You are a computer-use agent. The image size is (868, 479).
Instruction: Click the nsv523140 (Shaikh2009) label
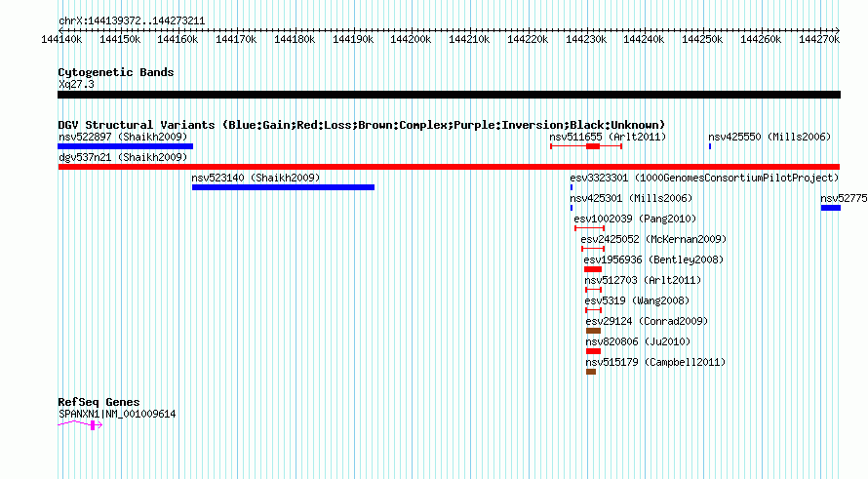256,178
